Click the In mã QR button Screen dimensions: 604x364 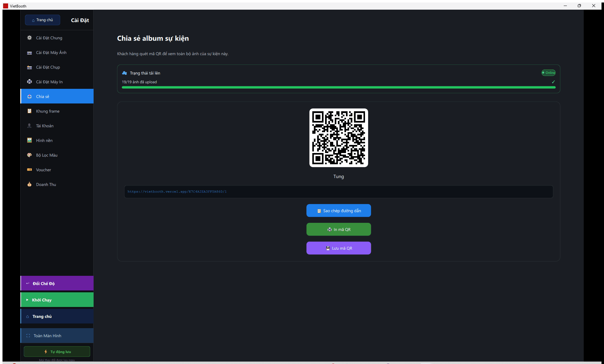tap(339, 229)
